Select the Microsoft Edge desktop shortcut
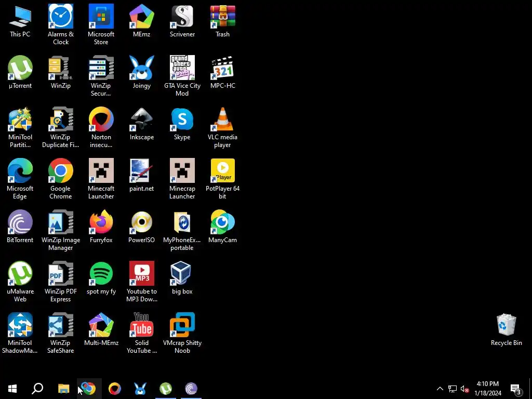Image resolution: width=532 pixels, height=399 pixels. pyautogui.click(x=20, y=179)
